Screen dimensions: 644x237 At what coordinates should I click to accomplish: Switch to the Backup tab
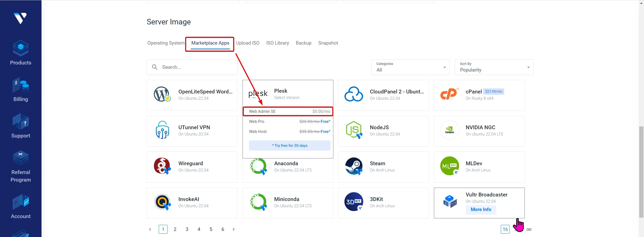point(303,43)
